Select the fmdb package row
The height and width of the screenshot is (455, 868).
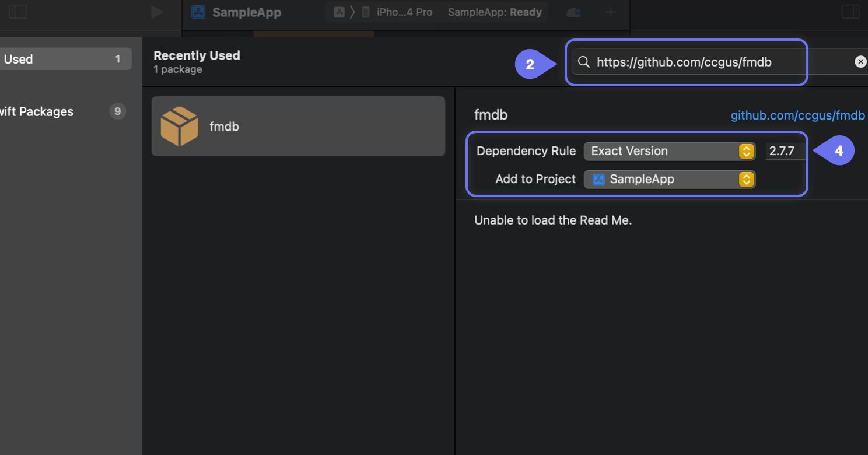tap(298, 126)
